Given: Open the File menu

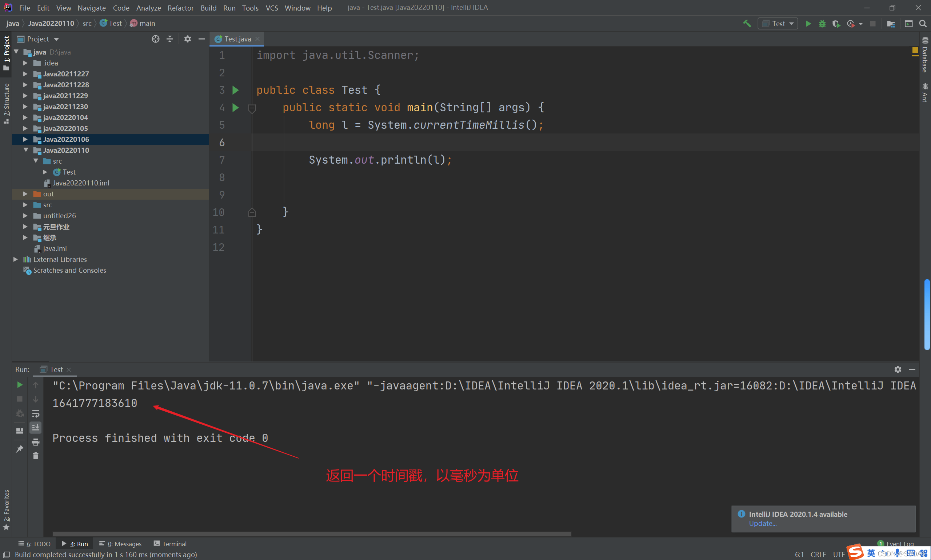Looking at the screenshot, I should (24, 8).
